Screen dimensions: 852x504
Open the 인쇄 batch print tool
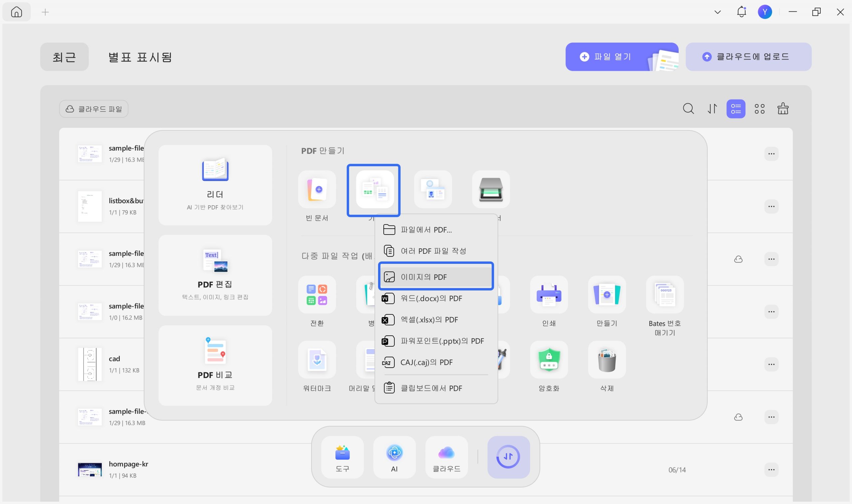(x=548, y=294)
